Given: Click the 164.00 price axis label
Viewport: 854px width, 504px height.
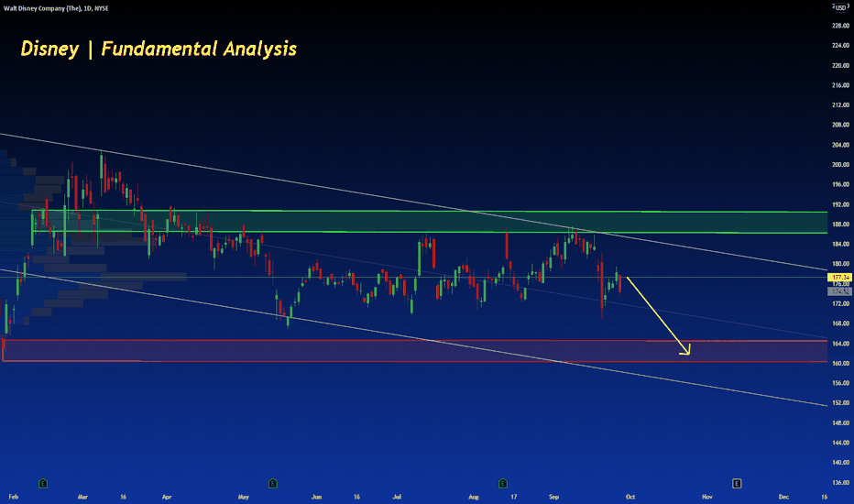Looking at the screenshot, I should pyautogui.click(x=840, y=344).
